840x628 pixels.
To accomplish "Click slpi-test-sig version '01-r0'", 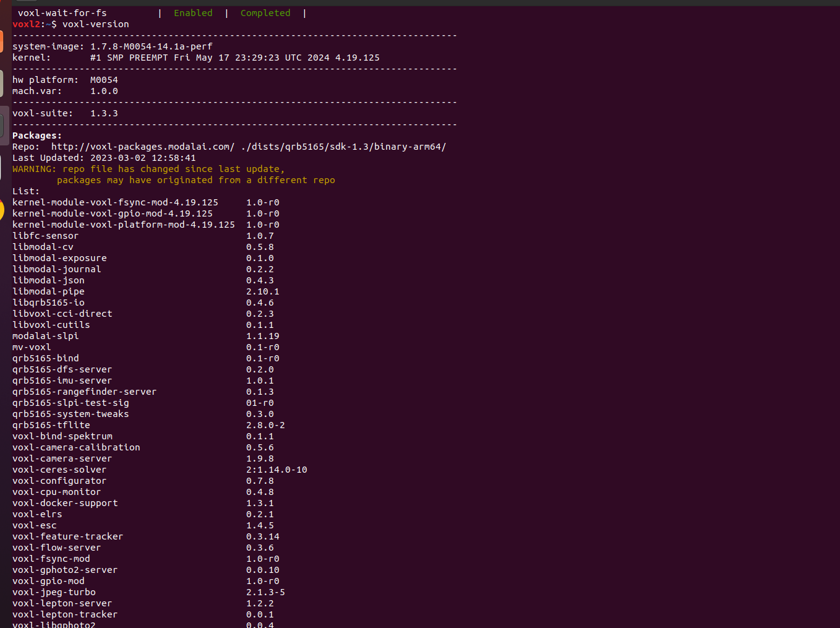I will (x=260, y=403).
